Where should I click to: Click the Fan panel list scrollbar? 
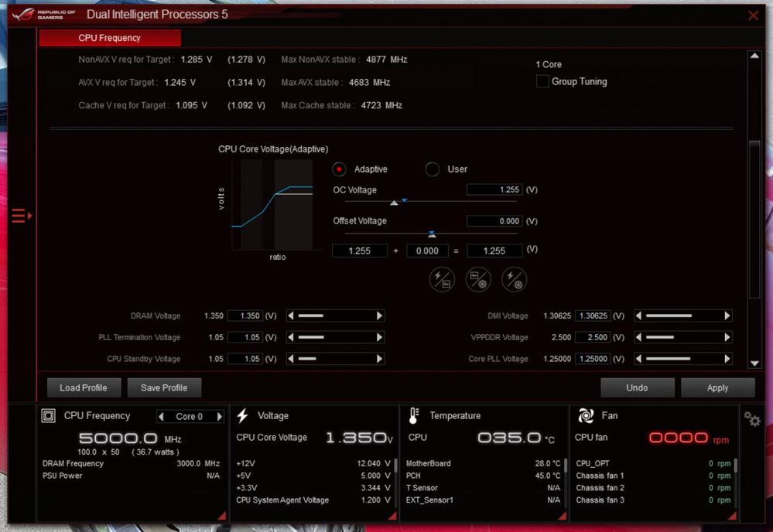[735, 466]
